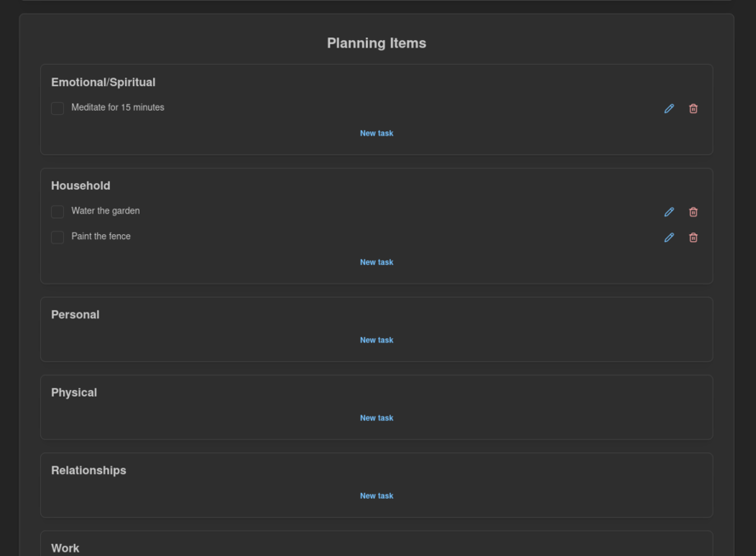Add new task to Physical category
Viewport: 756px width, 556px height.
click(x=376, y=418)
